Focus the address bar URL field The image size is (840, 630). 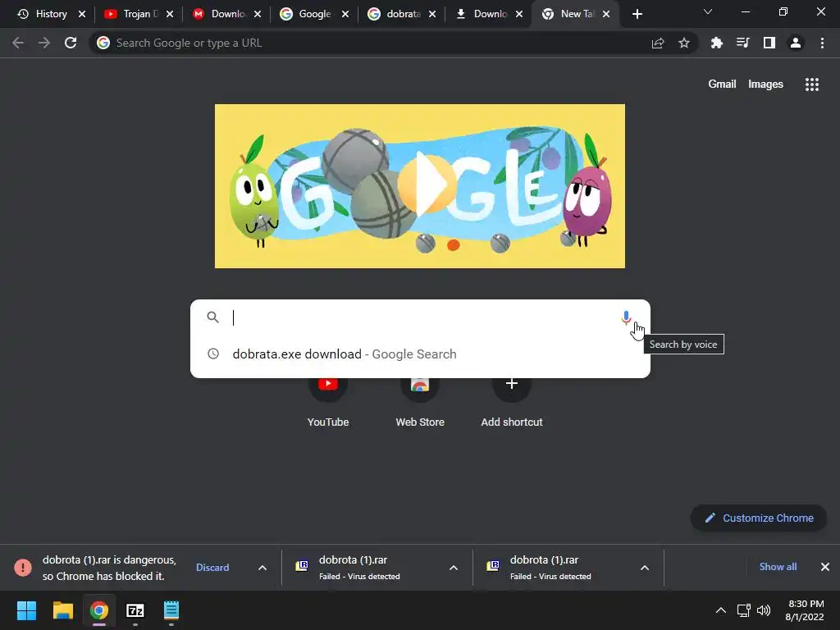370,43
